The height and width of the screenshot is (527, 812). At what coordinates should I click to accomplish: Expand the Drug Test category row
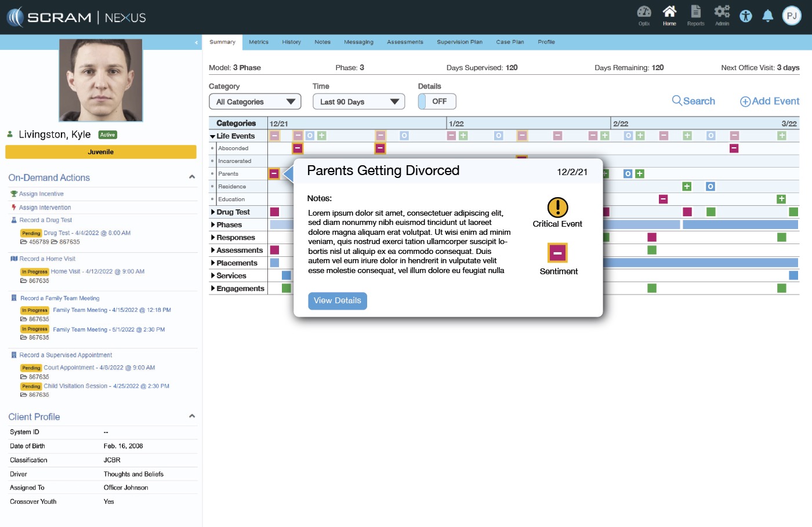coord(213,212)
